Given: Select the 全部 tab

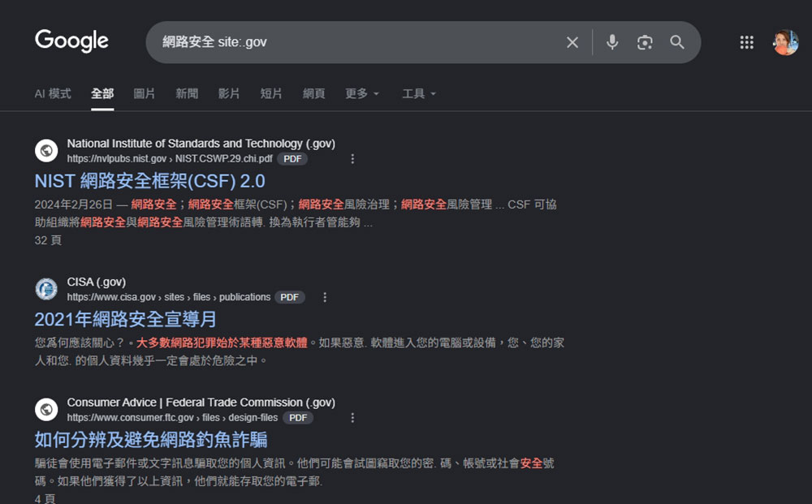Looking at the screenshot, I should (102, 93).
